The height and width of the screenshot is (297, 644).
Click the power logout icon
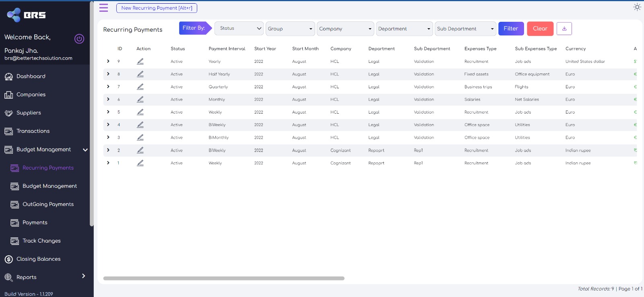pos(79,39)
